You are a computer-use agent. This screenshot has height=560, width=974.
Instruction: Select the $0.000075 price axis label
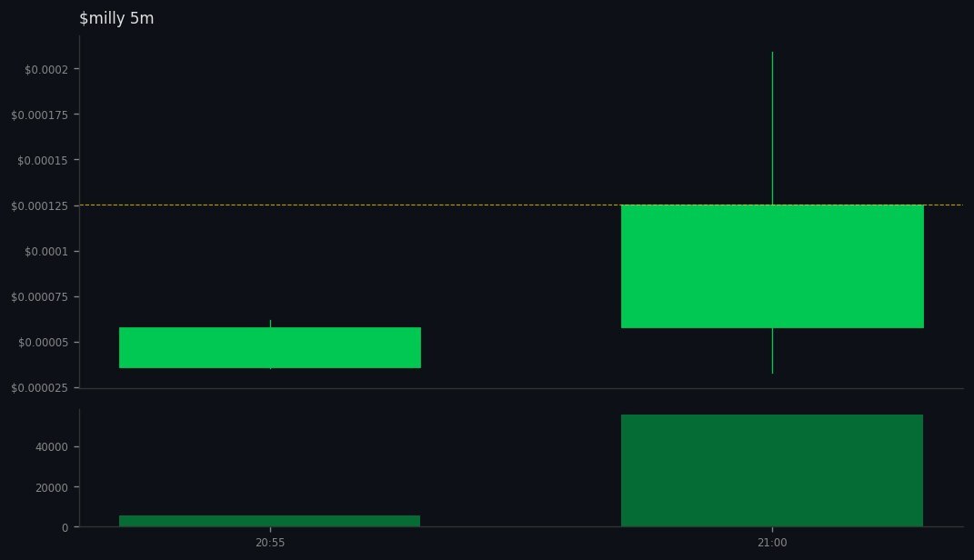40,296
